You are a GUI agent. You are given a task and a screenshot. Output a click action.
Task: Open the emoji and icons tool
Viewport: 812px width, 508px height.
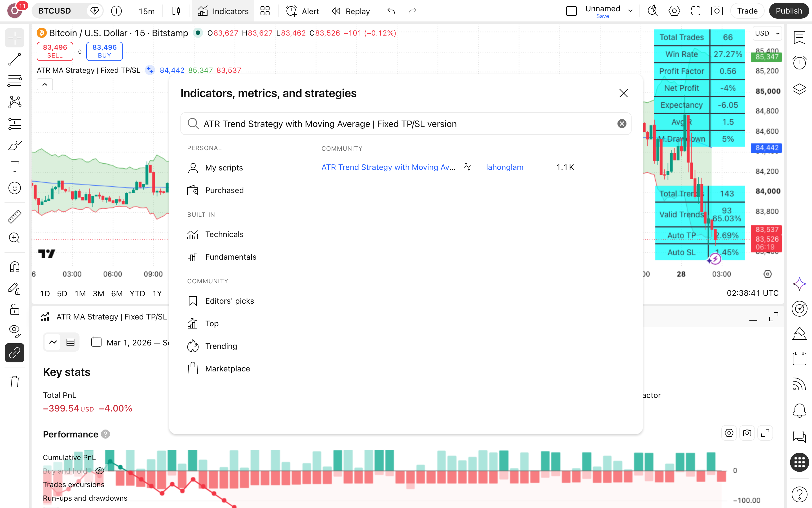[14, 188]
